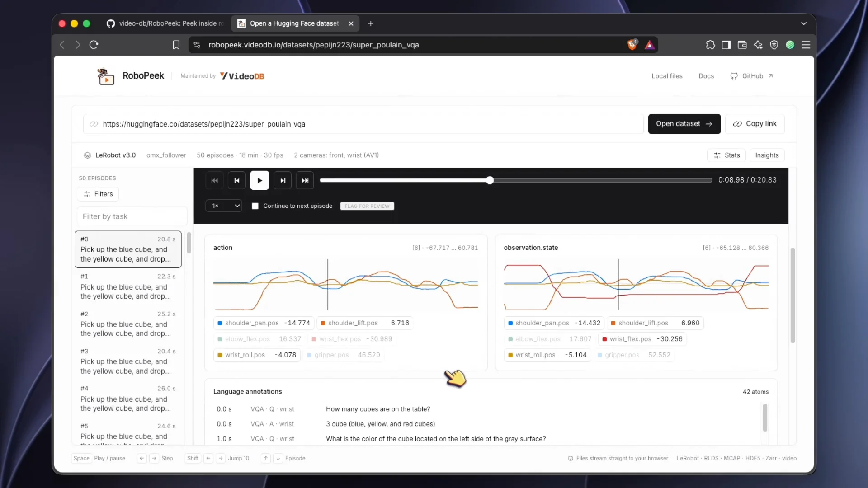Open browser extensions puzzle icon
This screenshot has height=488, width=868.
click(x=710, y=45)
